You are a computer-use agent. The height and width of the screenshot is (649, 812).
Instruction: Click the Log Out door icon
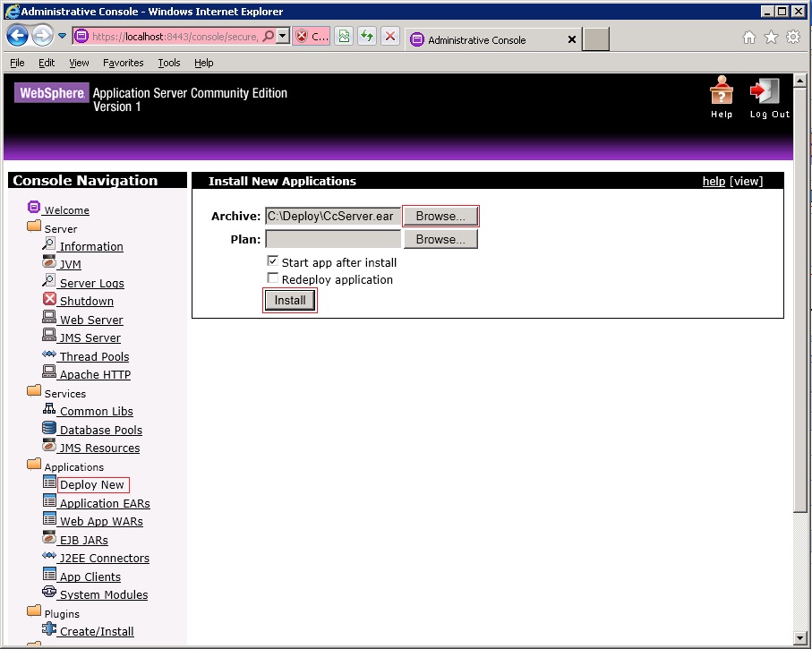click(x=765, y=91)
